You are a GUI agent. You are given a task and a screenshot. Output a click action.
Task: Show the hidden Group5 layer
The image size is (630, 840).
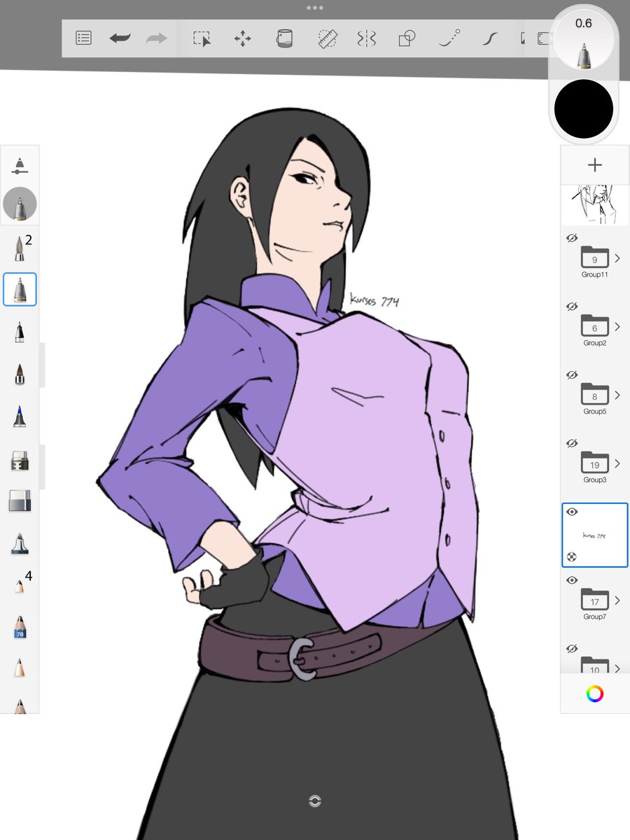[x=572, y=375]
